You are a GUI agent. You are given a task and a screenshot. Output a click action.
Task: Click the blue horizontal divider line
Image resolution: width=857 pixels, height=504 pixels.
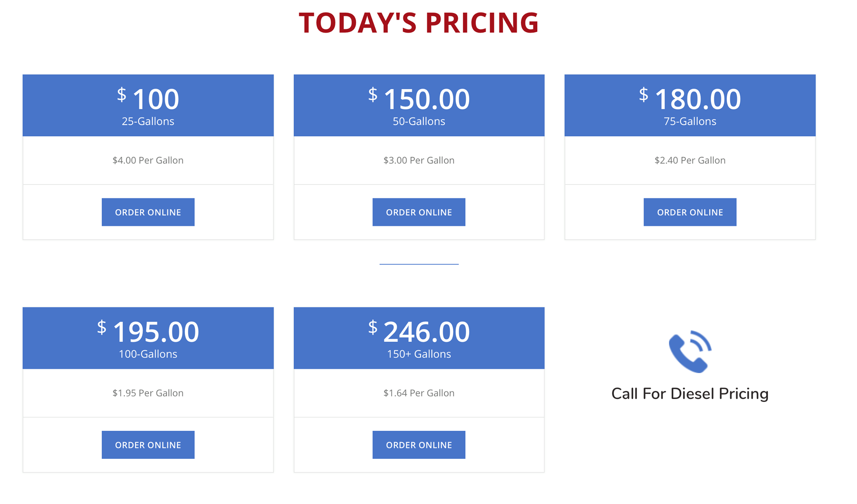click(418, 264)
